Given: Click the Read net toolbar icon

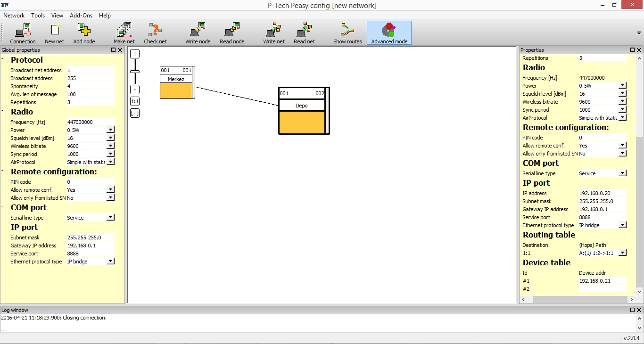Looking at the screenshot, I should [304, 33].
